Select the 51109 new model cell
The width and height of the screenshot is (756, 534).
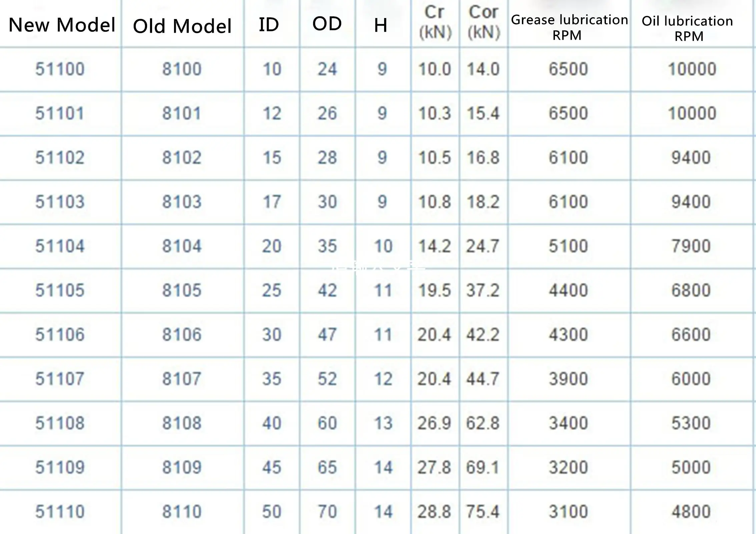[x=60, y=467]
